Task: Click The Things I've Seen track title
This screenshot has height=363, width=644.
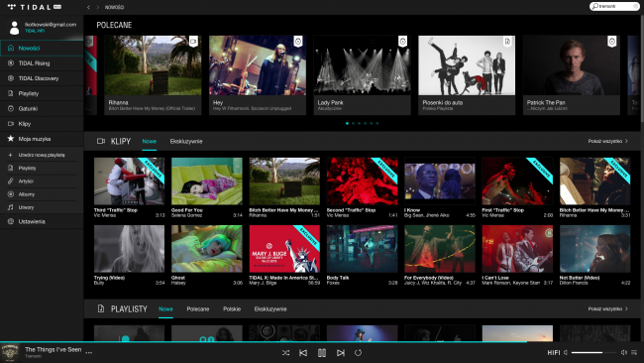Action: click(x=53, y=349)
